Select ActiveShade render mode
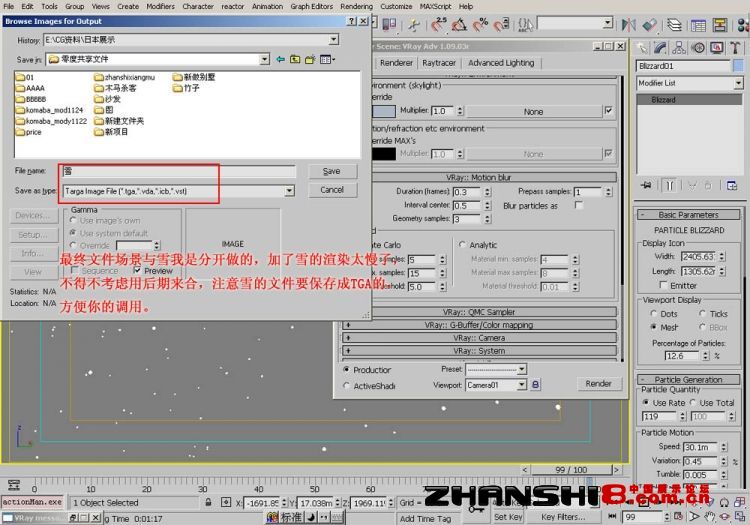Viewport: 750px width, 525px height. (x=346, y=385)
